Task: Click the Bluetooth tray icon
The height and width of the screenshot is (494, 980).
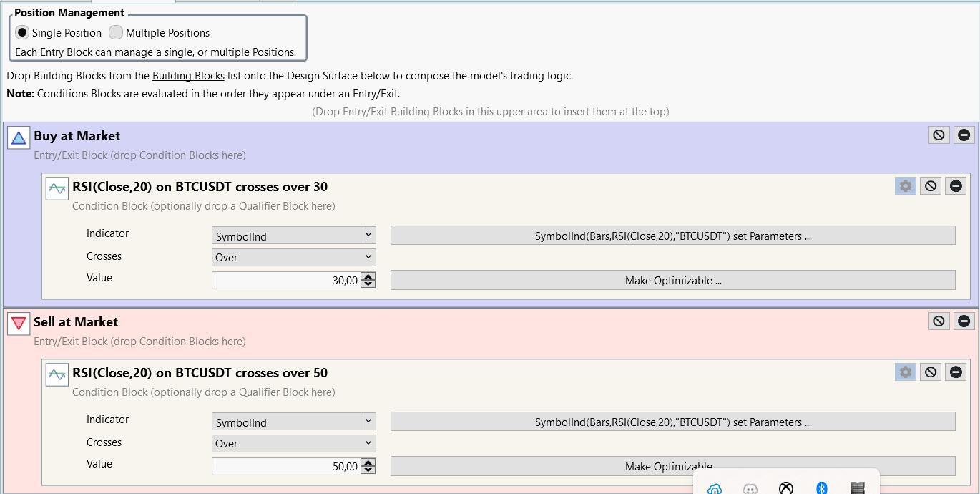Action: (x=822, y=488)
